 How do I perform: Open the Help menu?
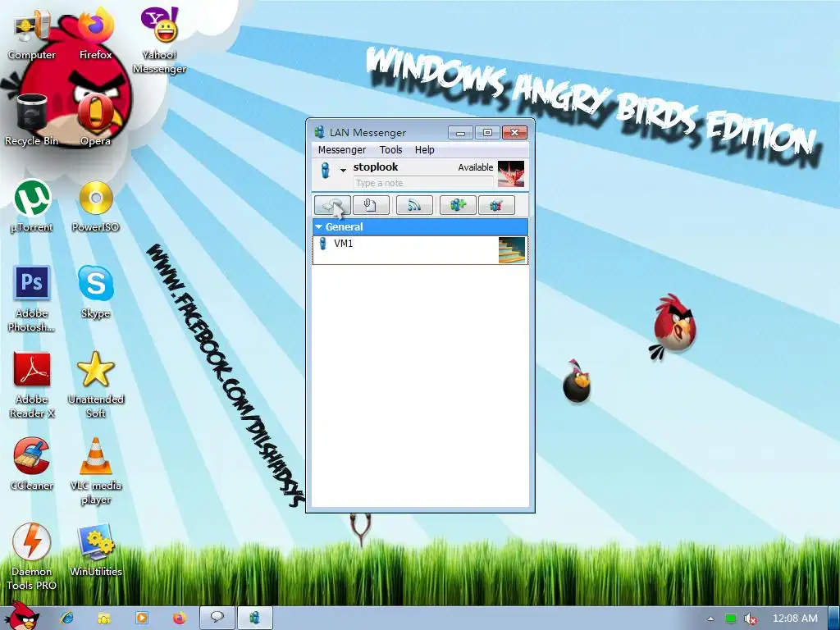[424, 150]
